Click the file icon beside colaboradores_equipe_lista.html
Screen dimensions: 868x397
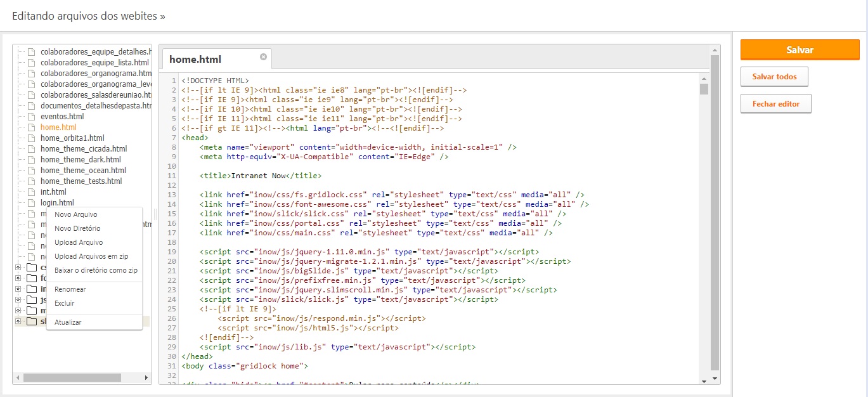tap(32, 63)
